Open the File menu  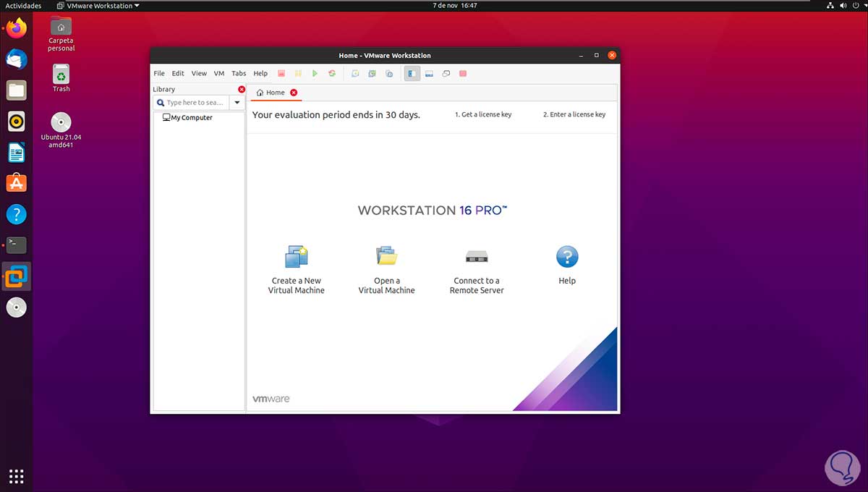point(159,74)
